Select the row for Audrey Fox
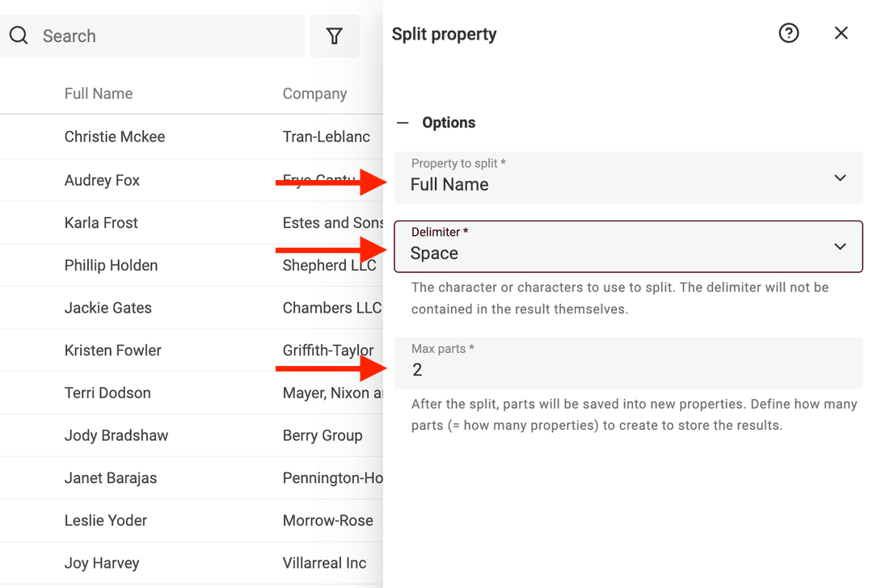The width and height of the screenshot is (873, 588). [102, 180]
